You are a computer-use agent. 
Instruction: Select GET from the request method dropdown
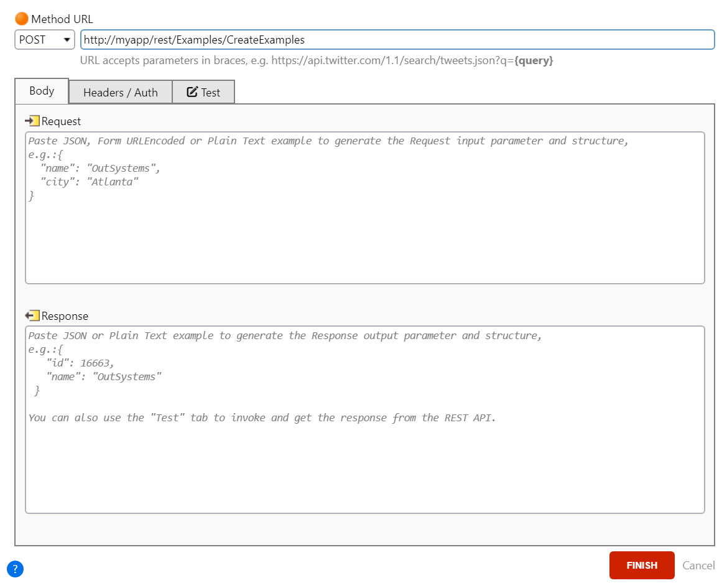coord(44,39)
